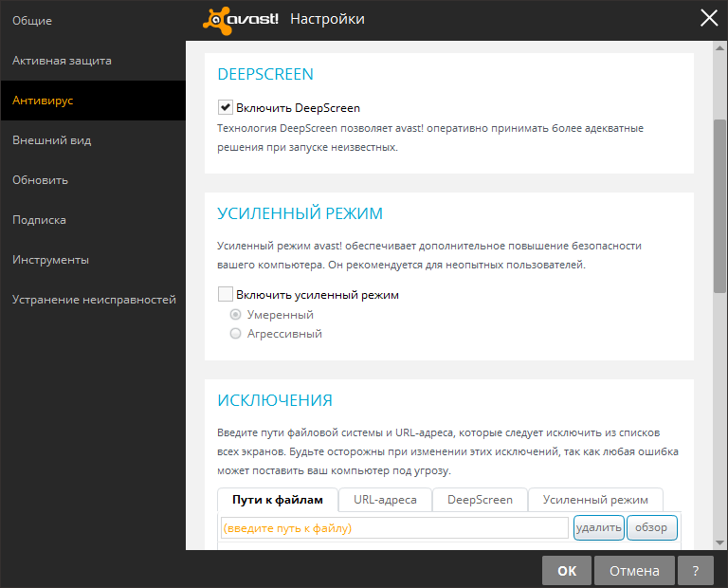Screen dimensions: 728x588
Task: Switch to Обновить section
Action: click(x=93, y=180)
